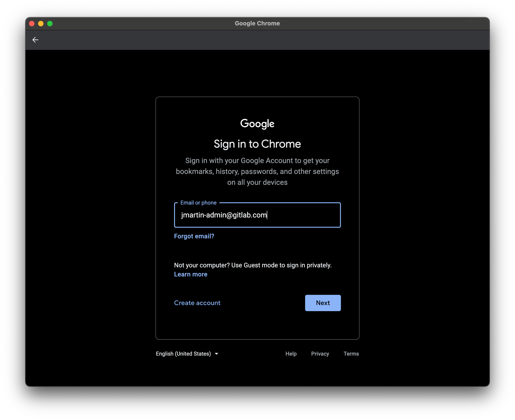Click the Email or phone input field

click(x=257, y=215)
